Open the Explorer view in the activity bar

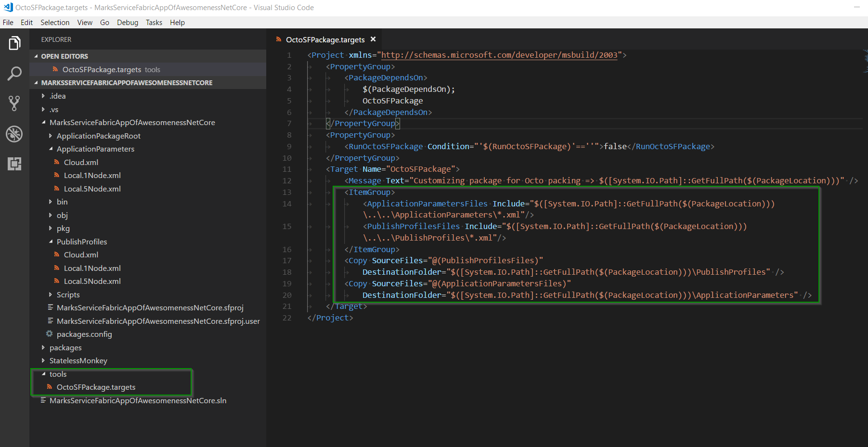(x=14, y=43)
